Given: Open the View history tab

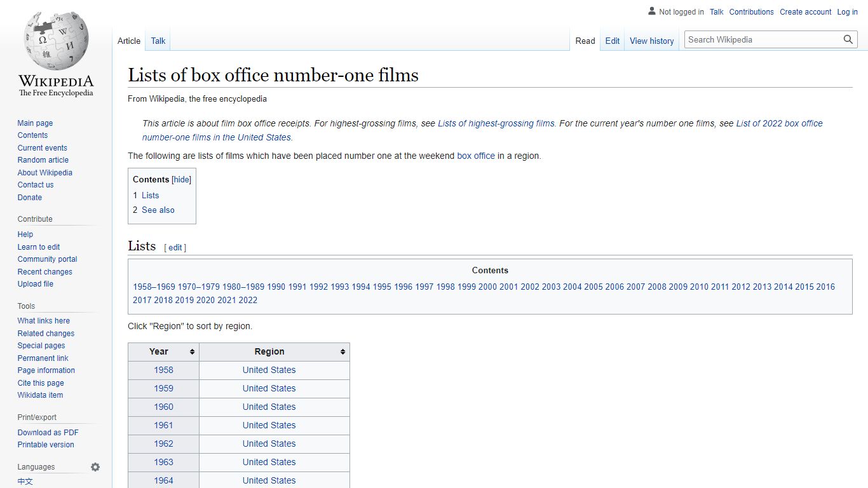Looking at the screenshot, I should (x=652, y=41).
